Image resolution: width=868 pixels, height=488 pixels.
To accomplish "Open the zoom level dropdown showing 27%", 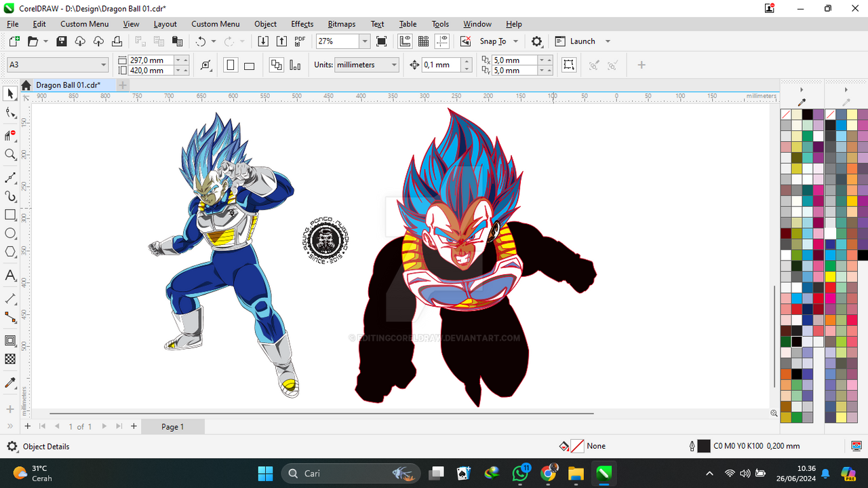I will pyautogui.click(x=364, y=41).
